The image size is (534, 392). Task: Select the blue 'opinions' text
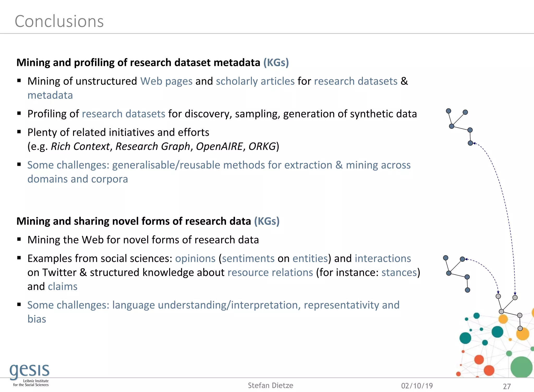pyautogui.click(x=195, y=259)
